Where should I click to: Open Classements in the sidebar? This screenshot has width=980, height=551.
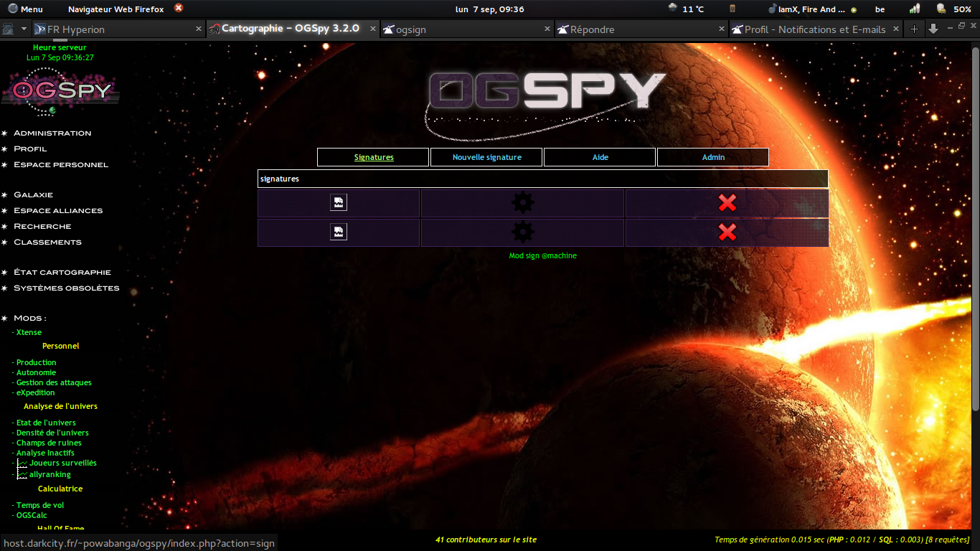(x=47, y=242)
